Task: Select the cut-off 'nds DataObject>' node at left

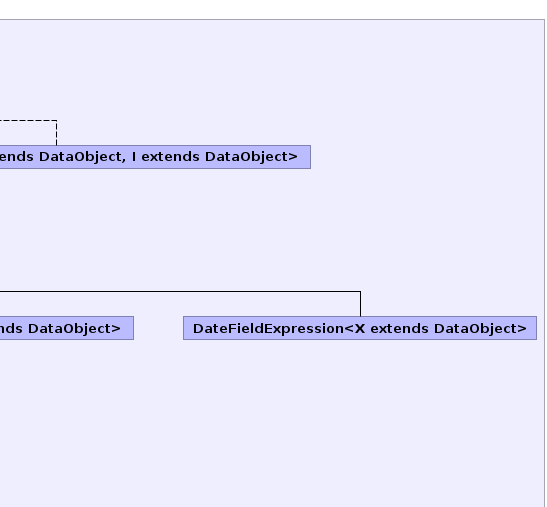Action: click(67, 328)
